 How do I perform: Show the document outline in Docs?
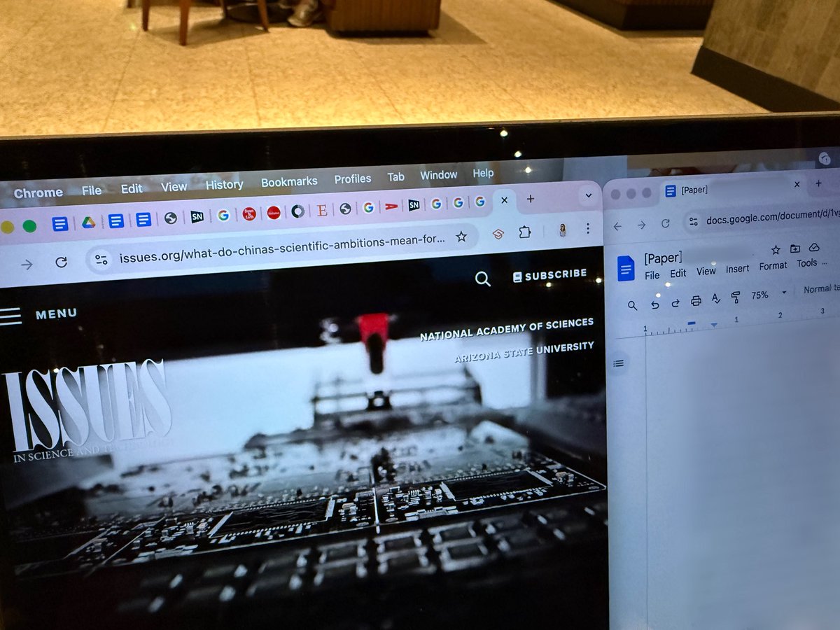[619, 363]
